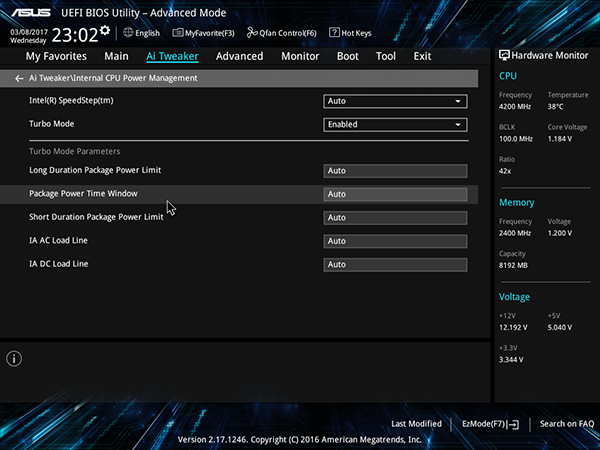600x450 pixels.
Task: Click the back arrow in the breadcrumb bar
Action: [19, 78]
